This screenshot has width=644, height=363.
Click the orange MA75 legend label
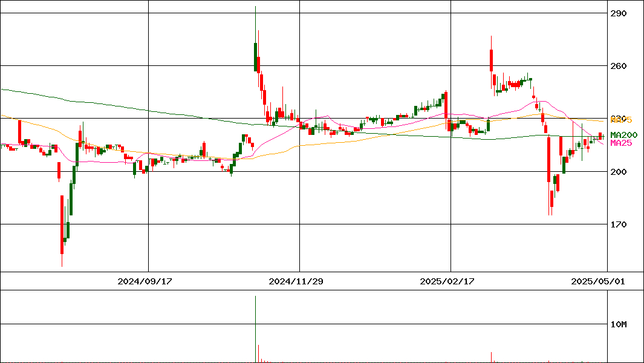[621, 120]
